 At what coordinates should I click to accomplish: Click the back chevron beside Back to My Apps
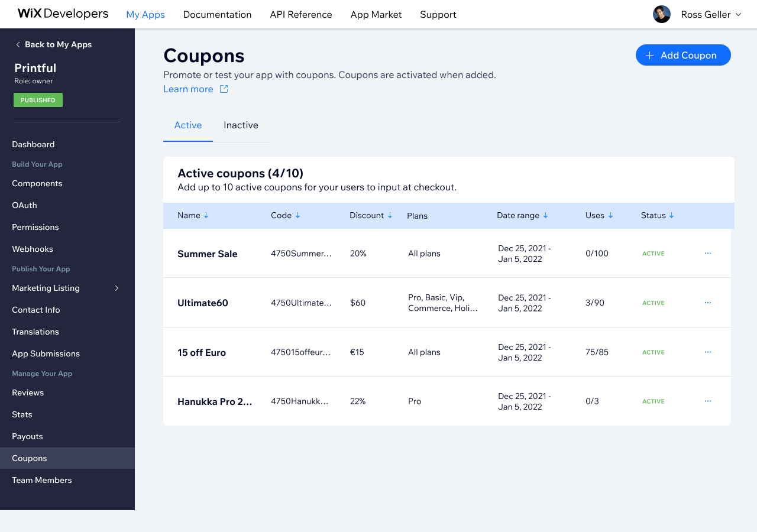[18, 44]
